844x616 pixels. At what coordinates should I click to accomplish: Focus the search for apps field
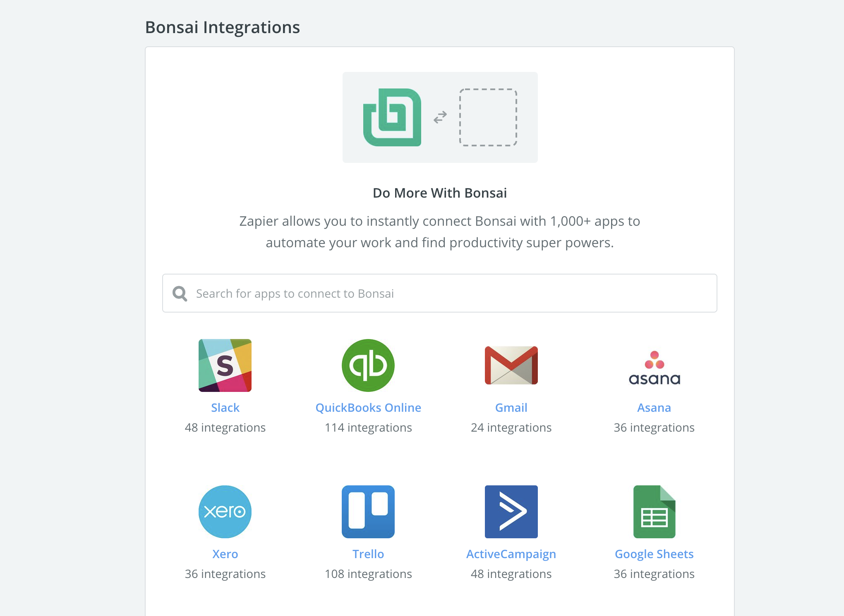click(x=440, y=293)
